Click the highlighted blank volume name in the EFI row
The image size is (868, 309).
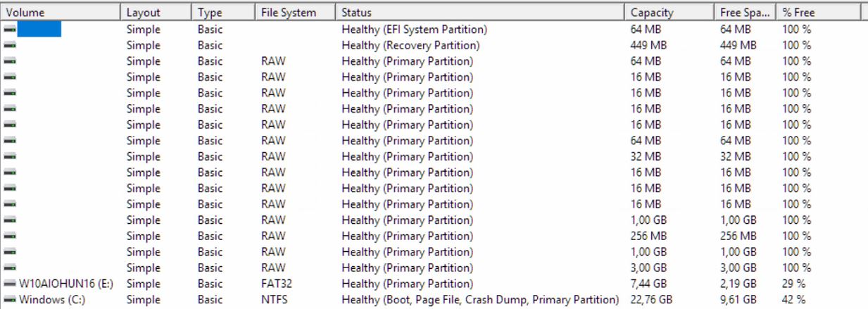(x=39, y=30)
